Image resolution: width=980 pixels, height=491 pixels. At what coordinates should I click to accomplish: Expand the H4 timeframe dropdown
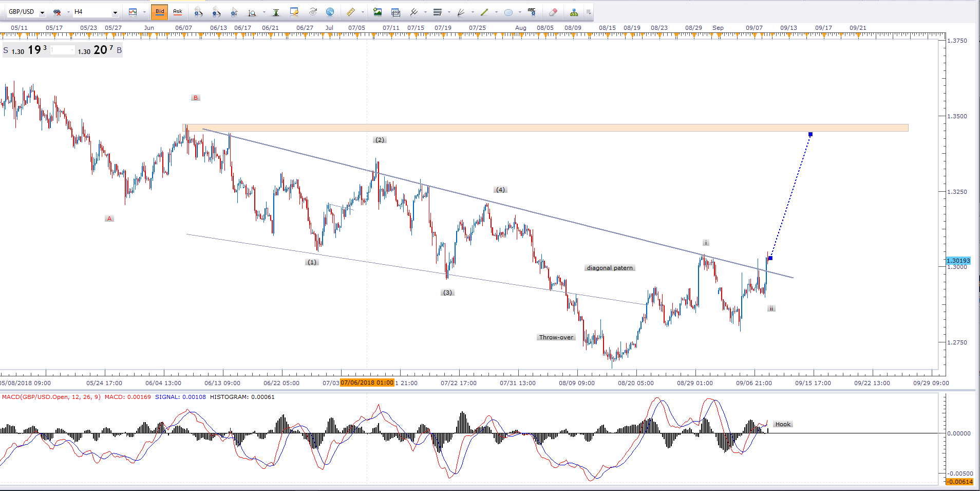[x=115, y=12]
